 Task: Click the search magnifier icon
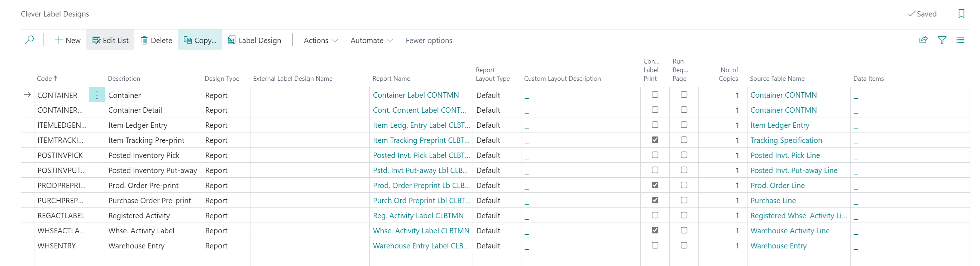point(29,40)
